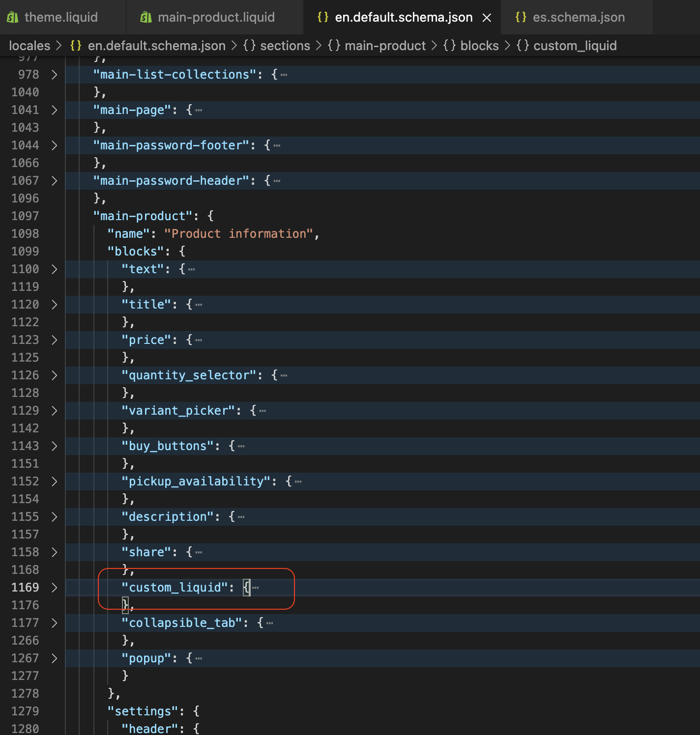Select the en.default.schema.json tab
Screen dimensions: 700x735
(403, 17)
